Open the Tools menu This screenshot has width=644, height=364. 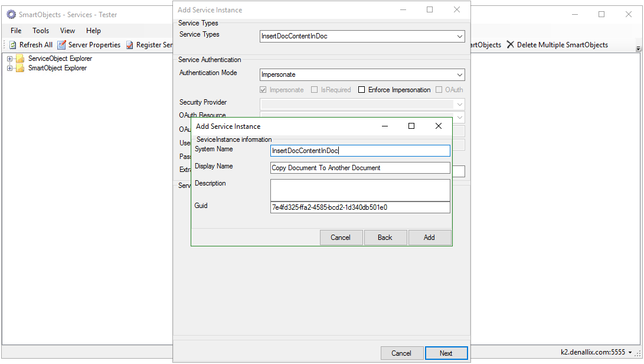(41, 31)
